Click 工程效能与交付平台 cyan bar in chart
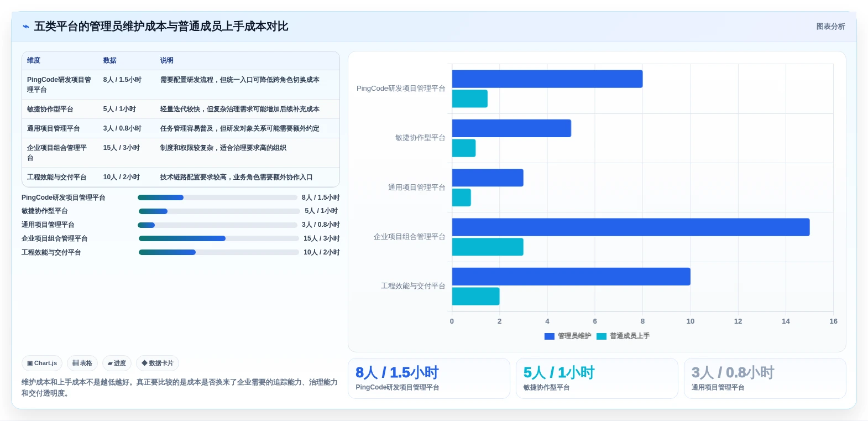The image size is (868, 421). click(476, 297)
